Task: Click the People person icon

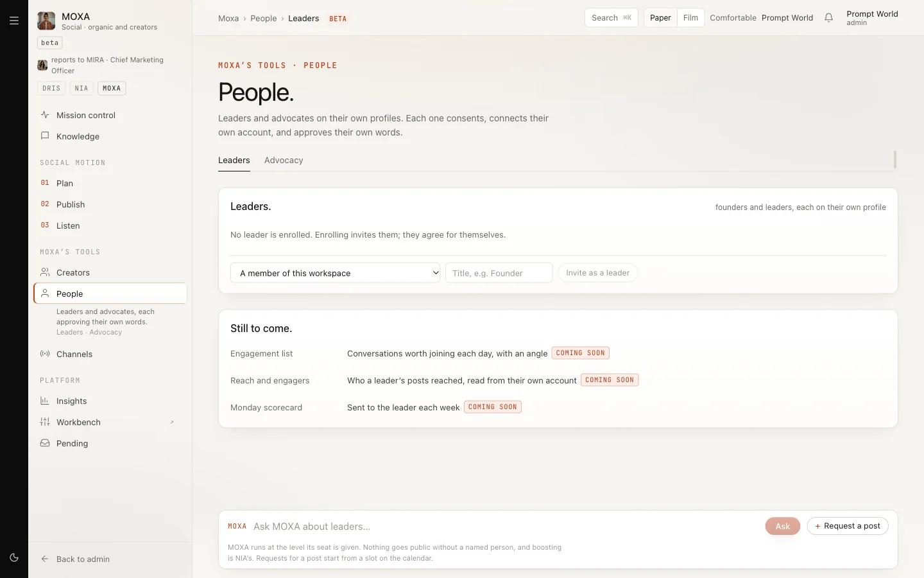Action: coord(45,293)
